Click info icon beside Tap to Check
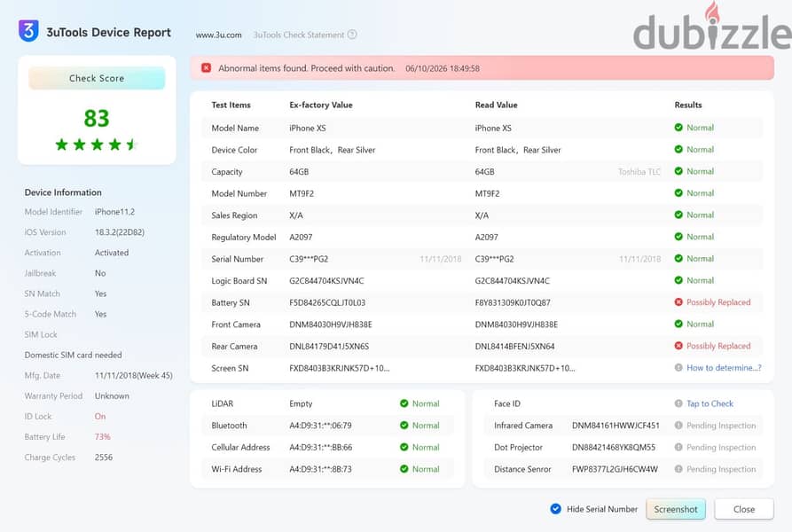Viewport: 792px width, 532px height. 678,403
